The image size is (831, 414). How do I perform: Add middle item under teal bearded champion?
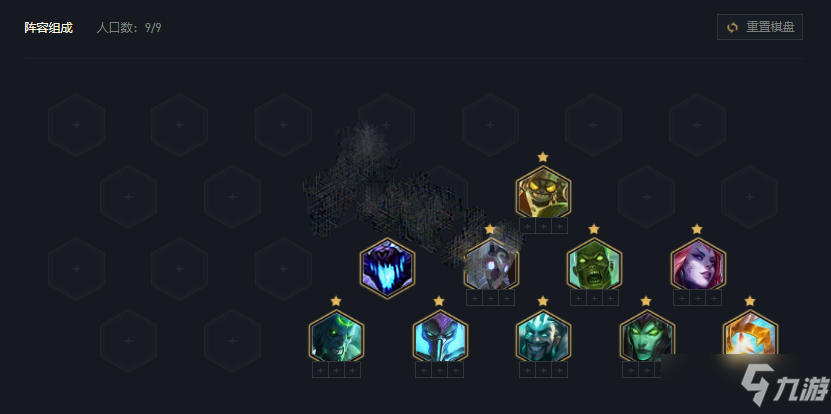point(543,370)
